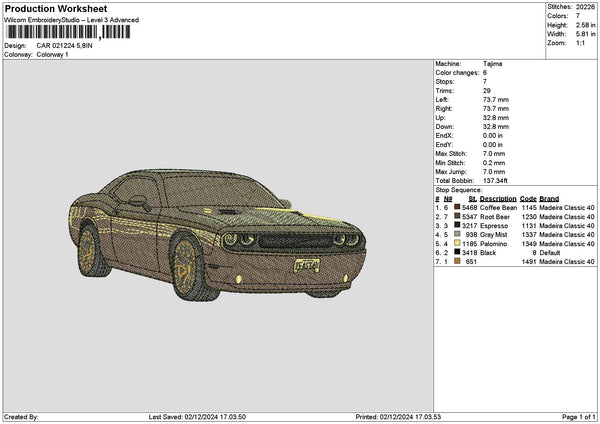Click the Root Beer color swatch
The image size is (600, 424).
458,216
